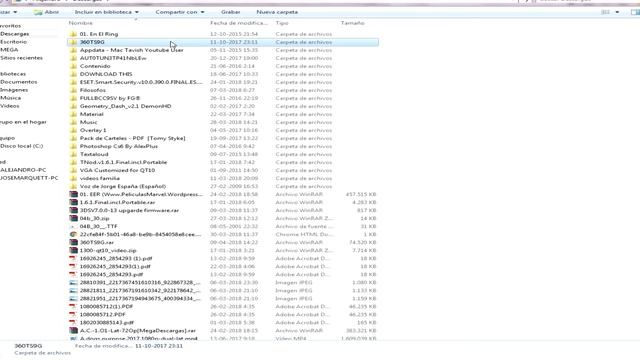
Task: Click PDF icon of 180203085143.pdf
Action: coord(73,322)
